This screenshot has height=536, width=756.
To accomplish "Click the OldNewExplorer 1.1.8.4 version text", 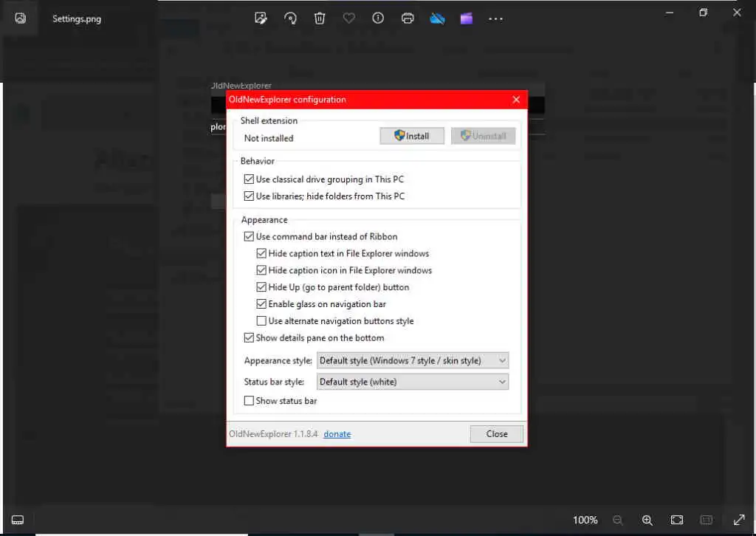I will pyautogui.click(x=273, y=434).
